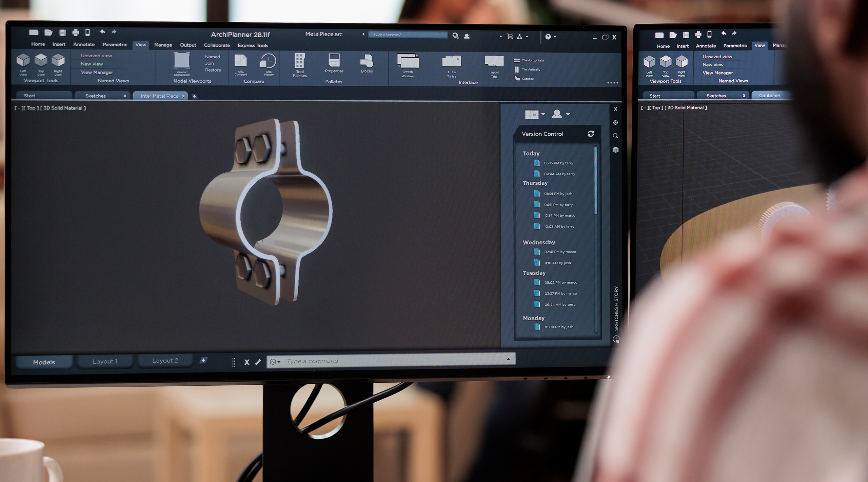868x482 pixels.
Task: Click View Manager in main window
Action: (x=97, y=72)
